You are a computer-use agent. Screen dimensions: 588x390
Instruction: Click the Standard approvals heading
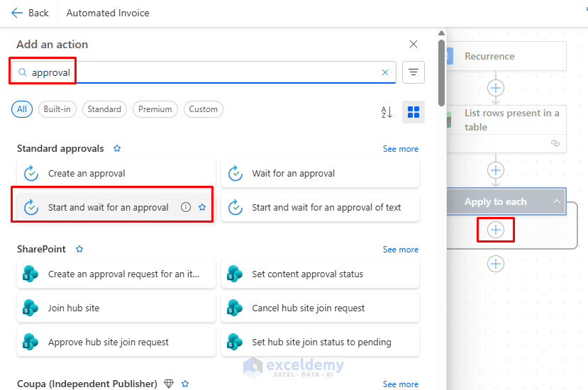tap(60, 148)
